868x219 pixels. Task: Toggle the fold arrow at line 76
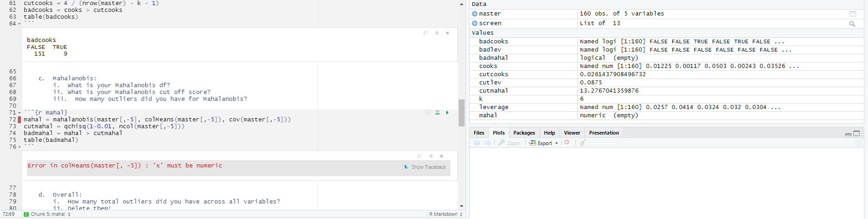(19, 147)
